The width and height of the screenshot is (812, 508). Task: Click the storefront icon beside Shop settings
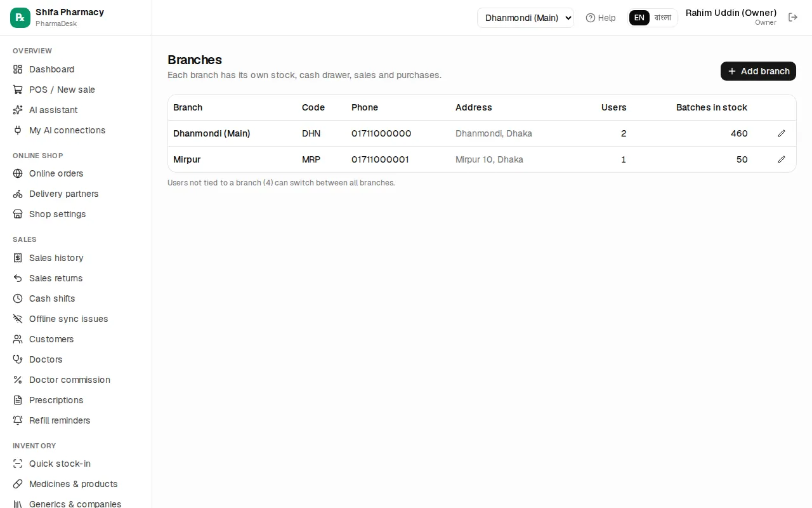click(x=18, y=214)
